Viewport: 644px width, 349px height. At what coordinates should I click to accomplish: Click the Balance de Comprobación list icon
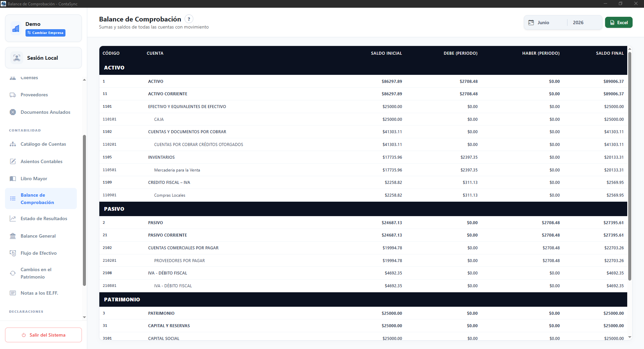[x=13, y=199]
